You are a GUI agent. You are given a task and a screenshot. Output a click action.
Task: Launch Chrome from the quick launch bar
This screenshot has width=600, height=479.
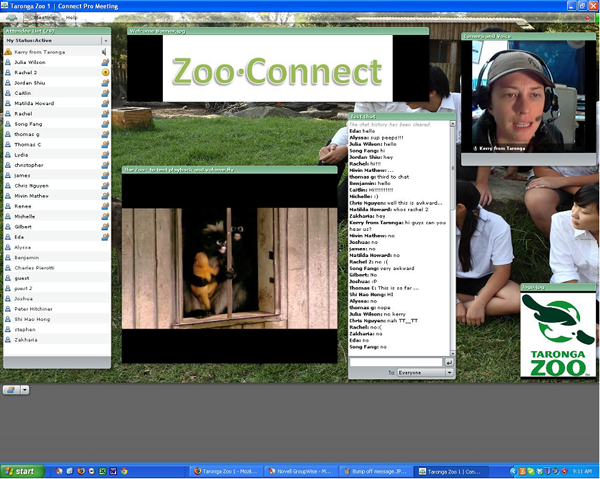[124, 471]
